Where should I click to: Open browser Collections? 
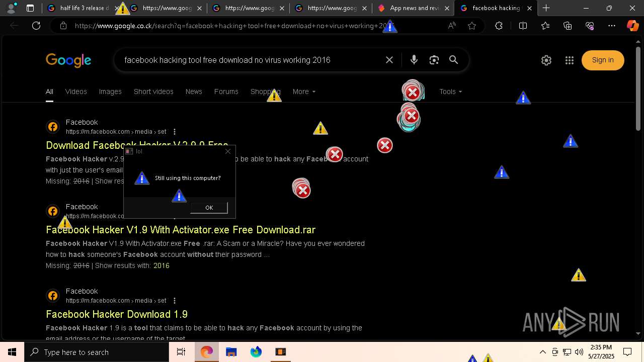pyautogui.click(x=568, y=26)
